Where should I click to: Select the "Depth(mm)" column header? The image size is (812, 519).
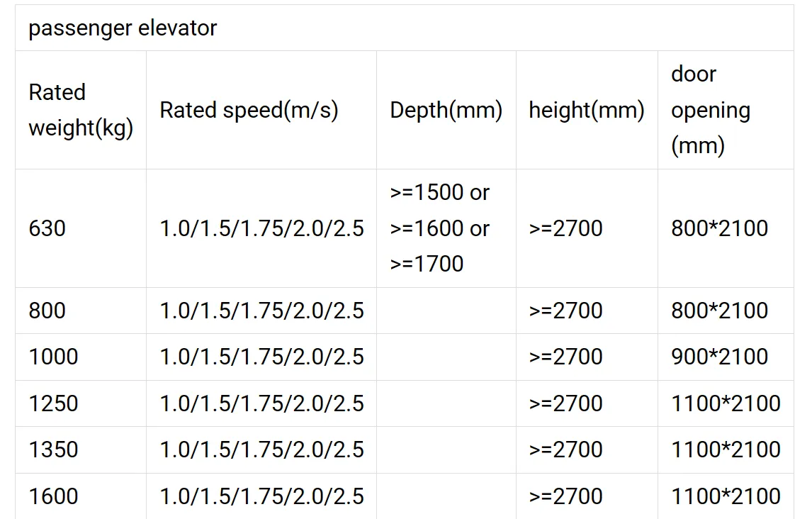coord(446,110)
